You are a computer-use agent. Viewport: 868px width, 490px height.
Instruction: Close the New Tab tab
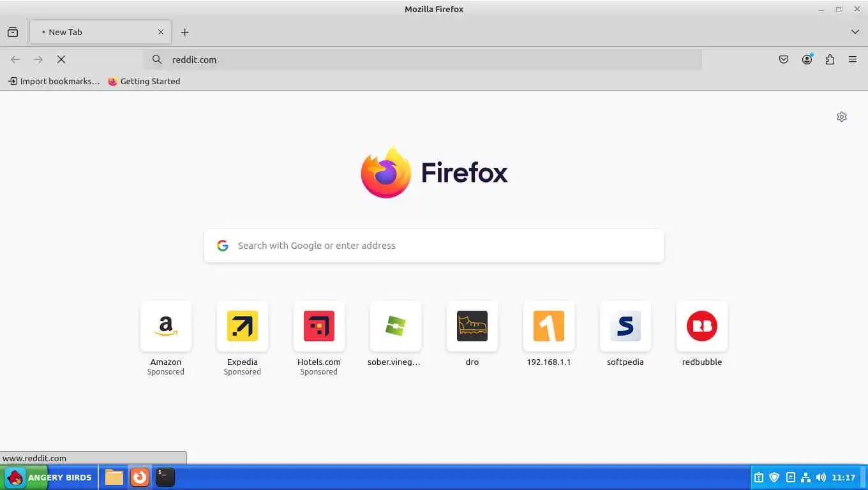(161, 32)
